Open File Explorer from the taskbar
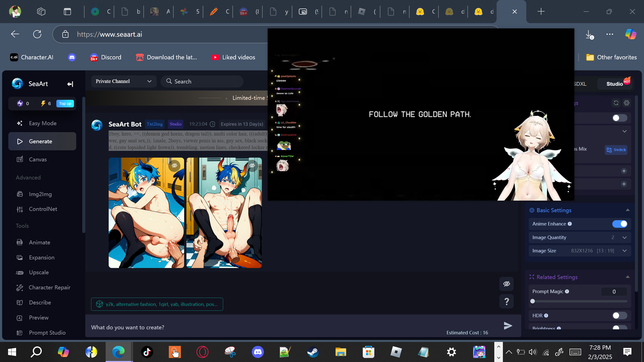The image size is (644, 362). (341, 352)
